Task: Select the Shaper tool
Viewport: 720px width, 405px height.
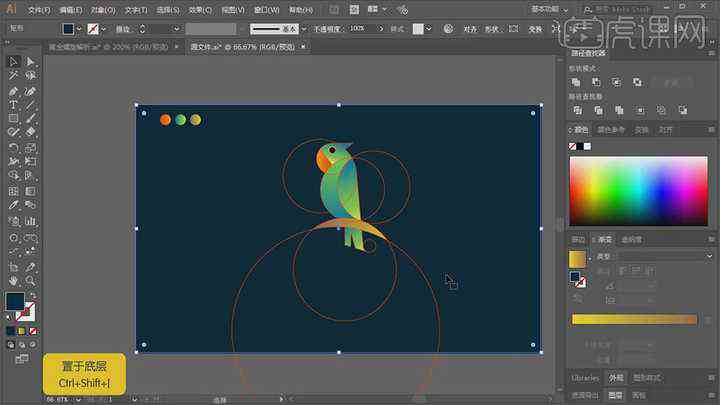Action: click(13, 132)
